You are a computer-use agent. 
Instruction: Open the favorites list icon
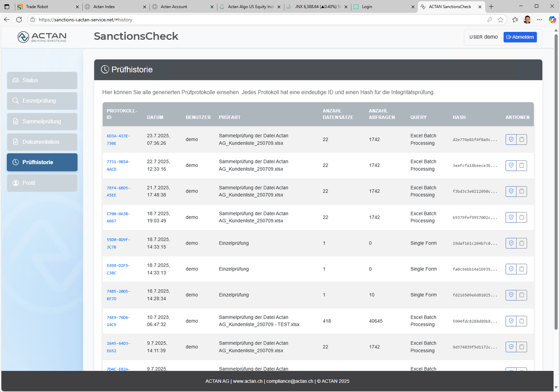pos(515,20)
